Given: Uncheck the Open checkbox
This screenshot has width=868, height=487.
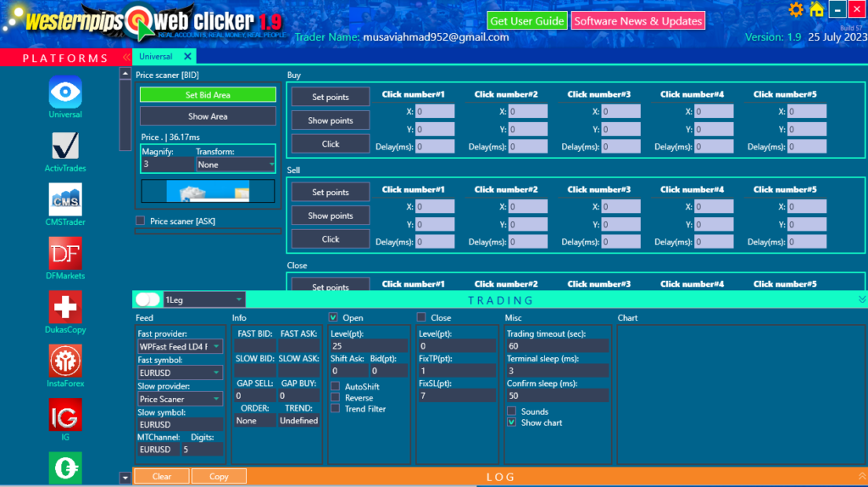Looking at the screenshot, I should (x=333, y=317).
